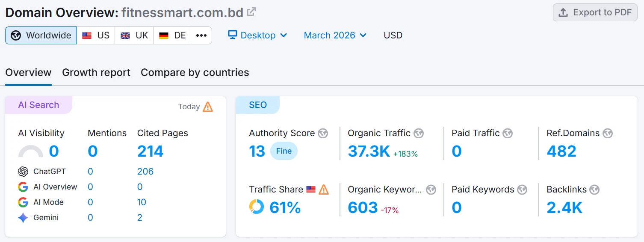
Task: Select the Overview tab
Action: click(x=28, y=73)
